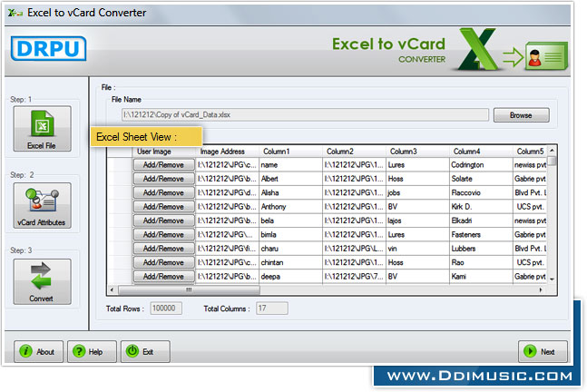Click Add/Remove button for Albert row

pyautogui.click(x=163, y=179)
